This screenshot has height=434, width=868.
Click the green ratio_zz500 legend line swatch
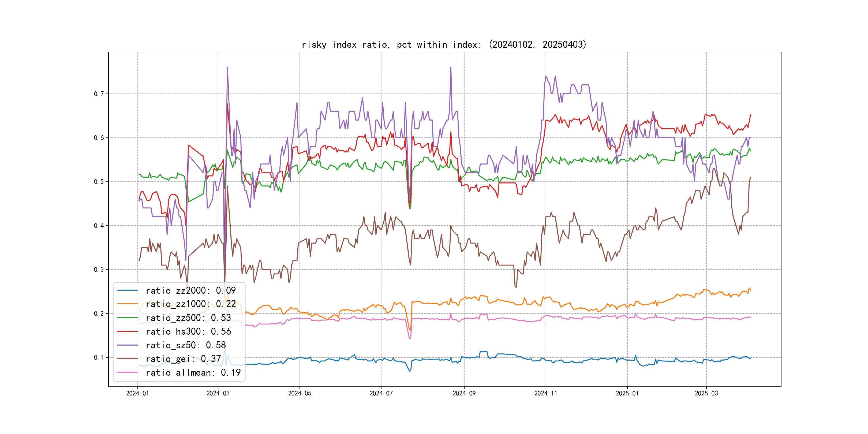coord(127,318)
